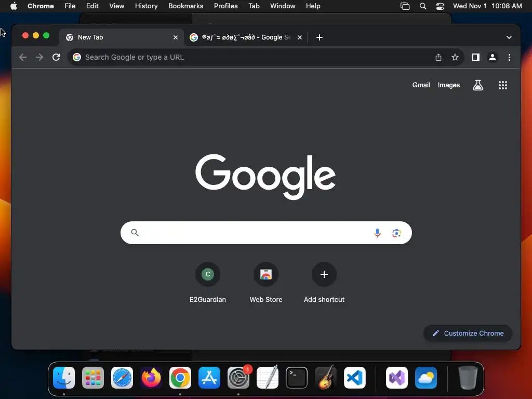Start voice search with microphone icon
532x399 pixels.
[x=377, y=233]
